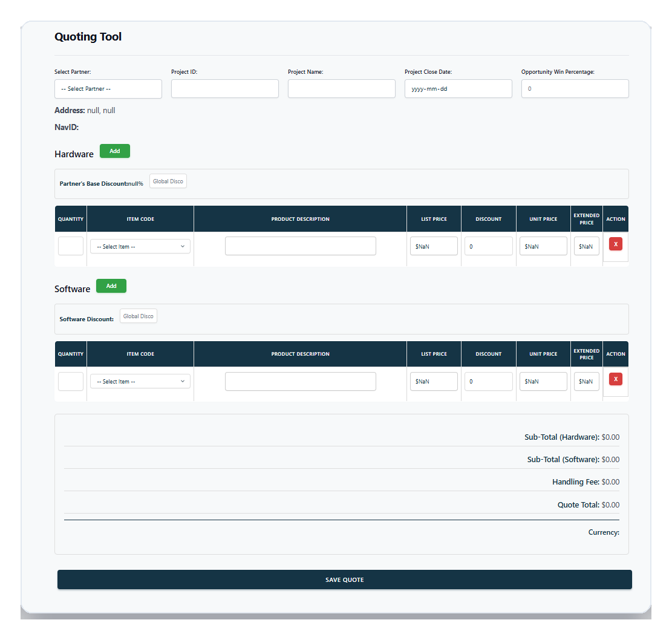Click the software Product Description box
Screen dimensions: 672x640
point(300,381)
